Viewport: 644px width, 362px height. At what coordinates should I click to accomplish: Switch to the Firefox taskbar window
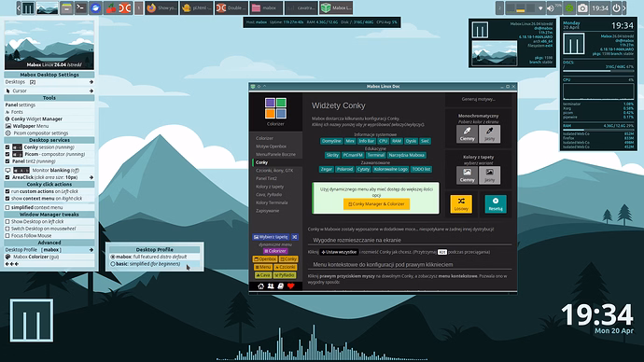[161, 7]
